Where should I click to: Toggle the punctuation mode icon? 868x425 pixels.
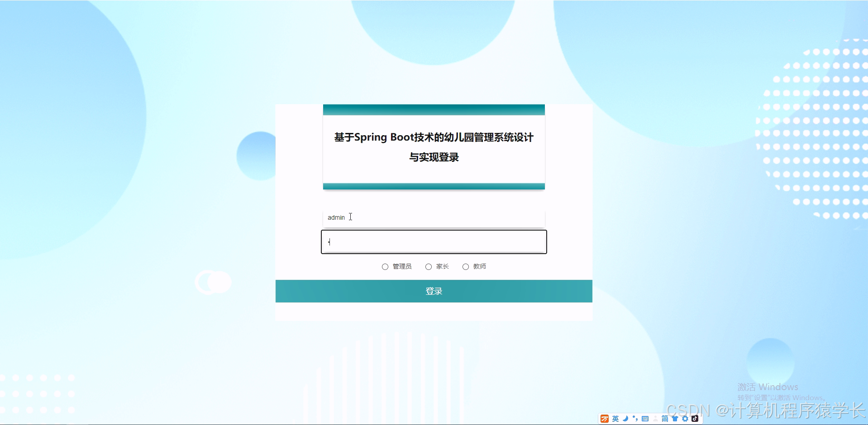click(634, 419)
